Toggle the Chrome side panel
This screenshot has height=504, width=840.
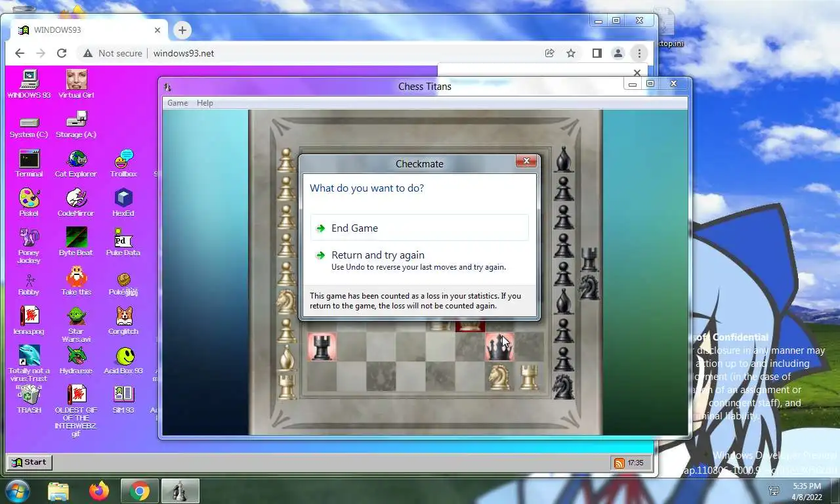tap(597, 53)
